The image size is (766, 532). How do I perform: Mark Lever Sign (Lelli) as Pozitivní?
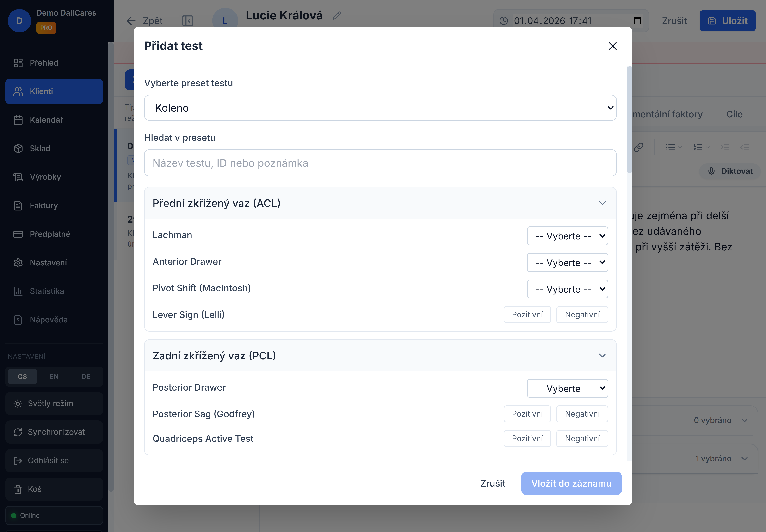click(x=527, y=315)
